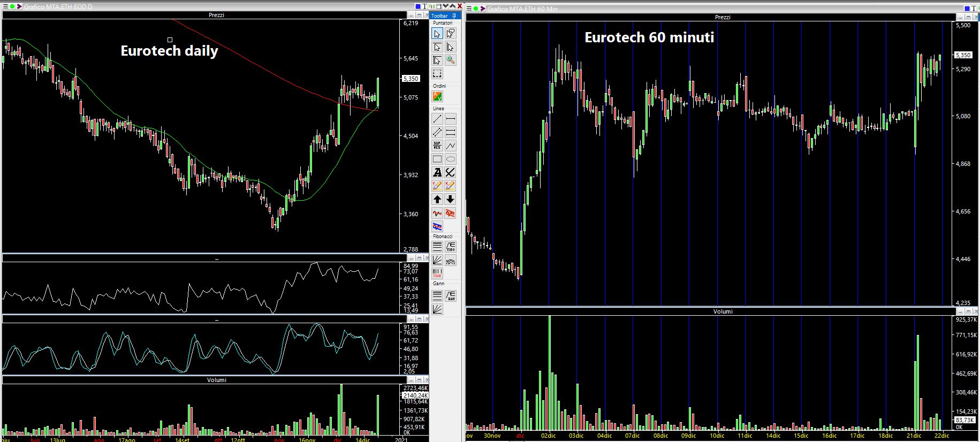This screenshot has width=980, height=442.
Task: Select the red wave regression tool
Action: [x=437, y=213]
